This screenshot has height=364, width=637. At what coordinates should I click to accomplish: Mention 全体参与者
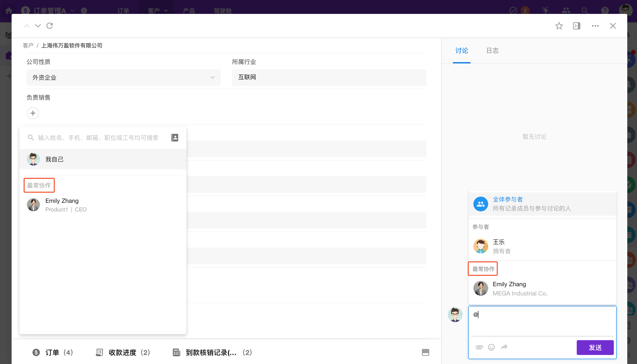(x=542, y=204)
